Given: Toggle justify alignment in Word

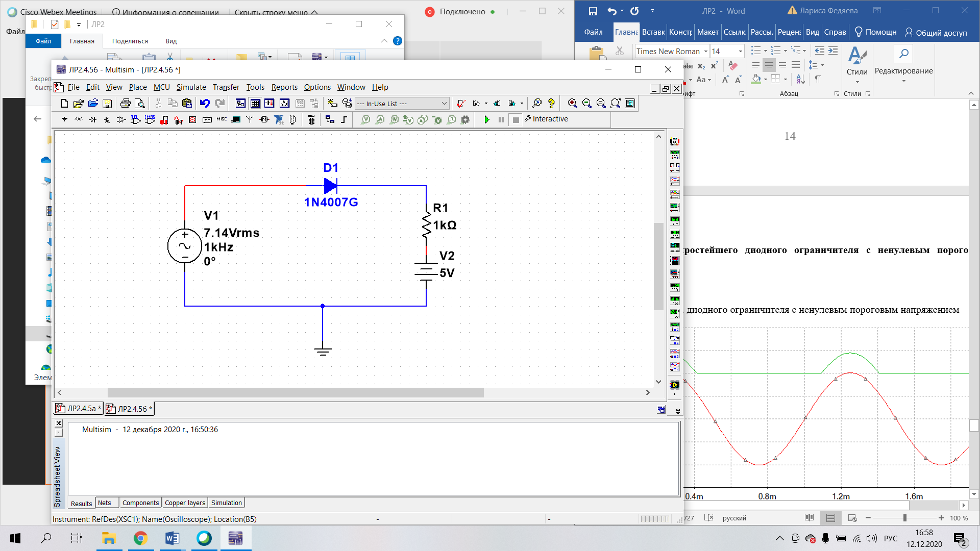Looking at the screenshot, I should pos(796,65).
